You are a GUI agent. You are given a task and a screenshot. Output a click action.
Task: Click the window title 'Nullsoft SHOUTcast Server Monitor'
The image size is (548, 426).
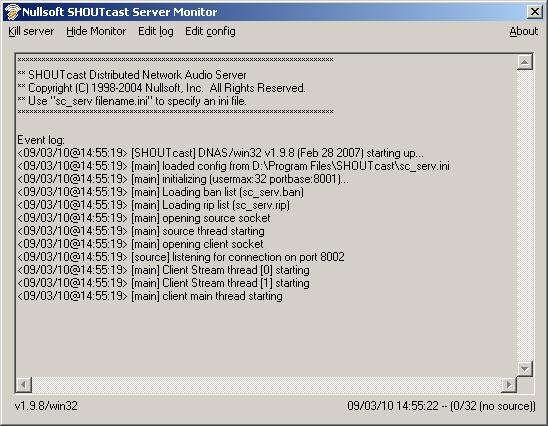click(x=120, y=12)
